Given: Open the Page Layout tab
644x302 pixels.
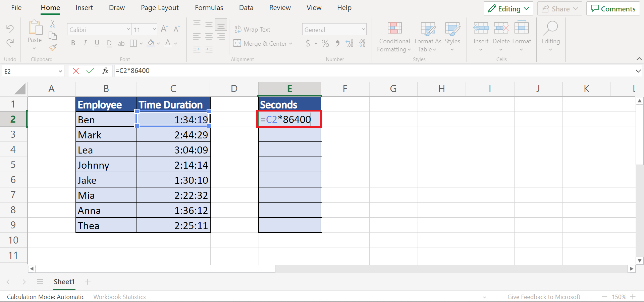Looking at the screenshot, I should click(x=160, y=8).
